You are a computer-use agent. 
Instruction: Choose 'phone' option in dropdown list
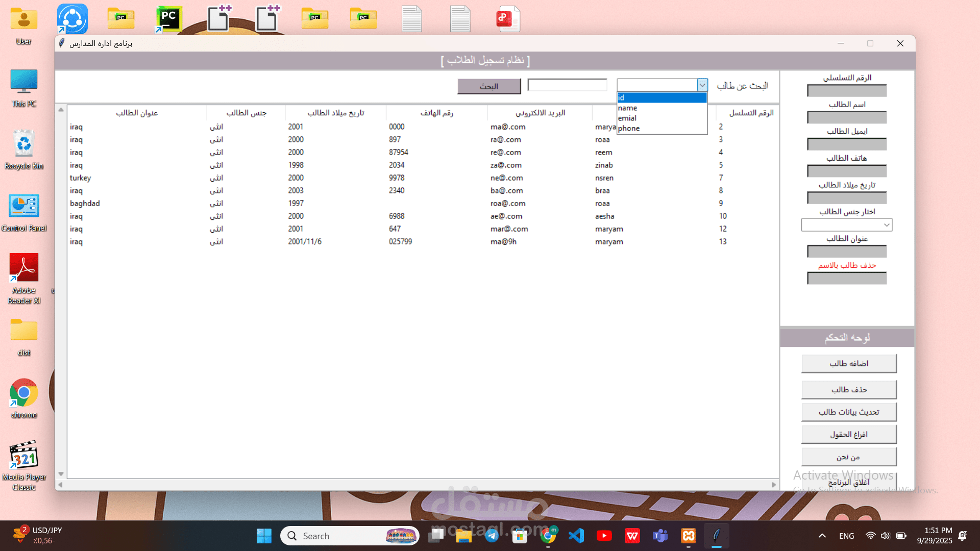[661, 128]
